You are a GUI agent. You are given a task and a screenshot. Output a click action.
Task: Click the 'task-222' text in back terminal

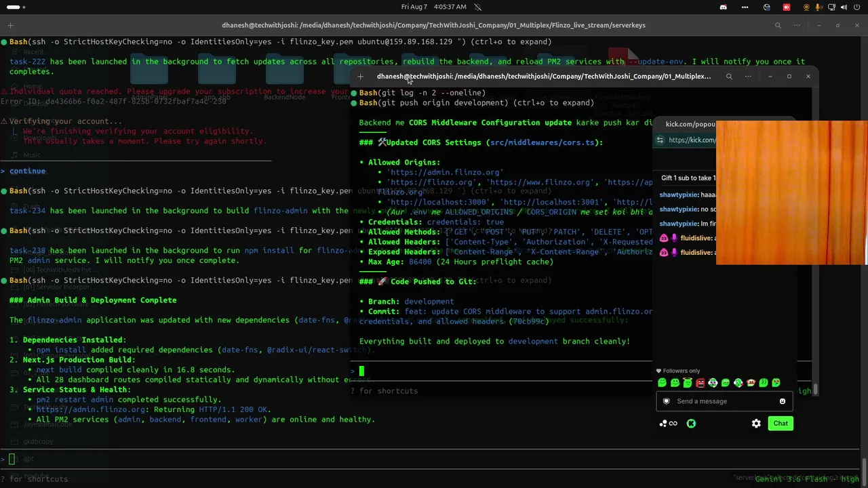pyautogui.click(x=27, y=61)
